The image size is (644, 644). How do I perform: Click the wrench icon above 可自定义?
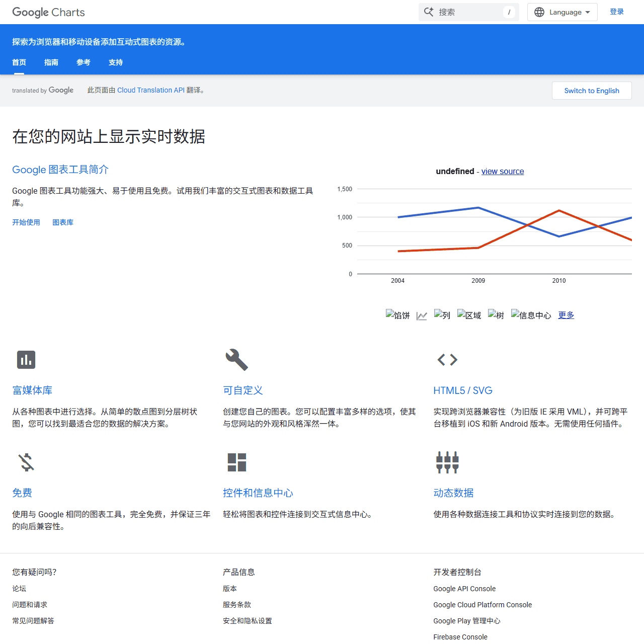tap(236, 359)
